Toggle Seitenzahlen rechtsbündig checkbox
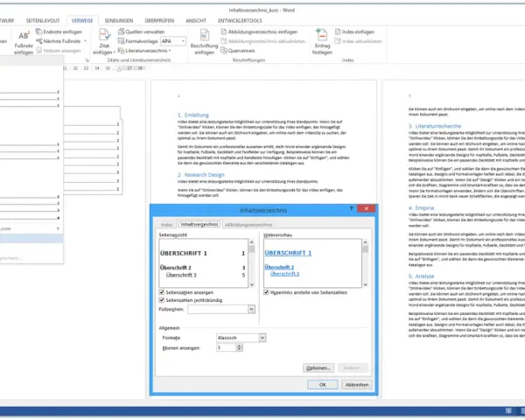This screenshot has height=420, width=525. click(x=162, y=300)
